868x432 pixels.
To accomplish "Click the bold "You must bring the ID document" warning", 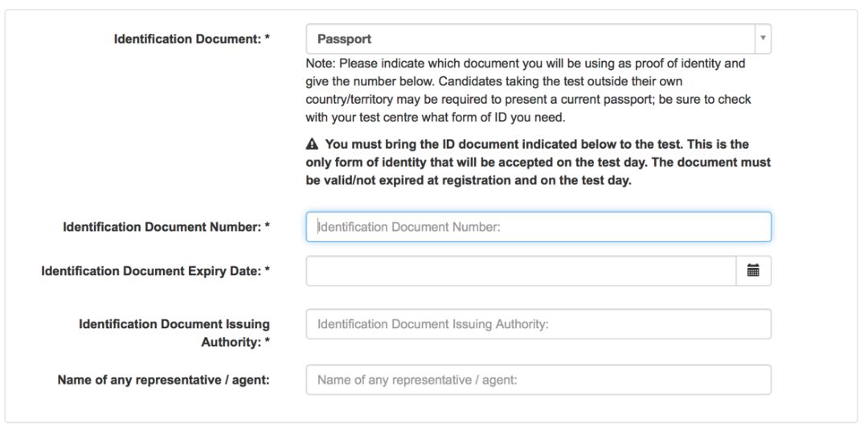I will tap(538, 163).
